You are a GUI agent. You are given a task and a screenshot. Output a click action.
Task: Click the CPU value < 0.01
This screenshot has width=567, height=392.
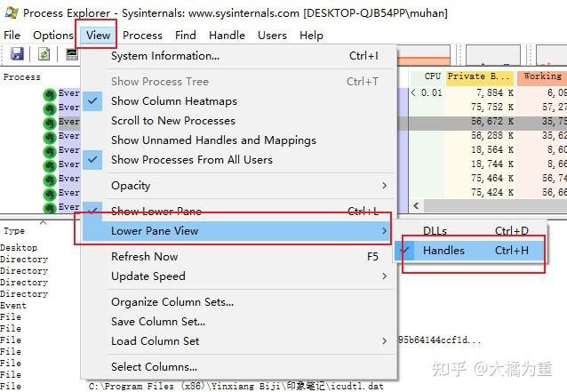pyautogui.click(x=427, y=93)
